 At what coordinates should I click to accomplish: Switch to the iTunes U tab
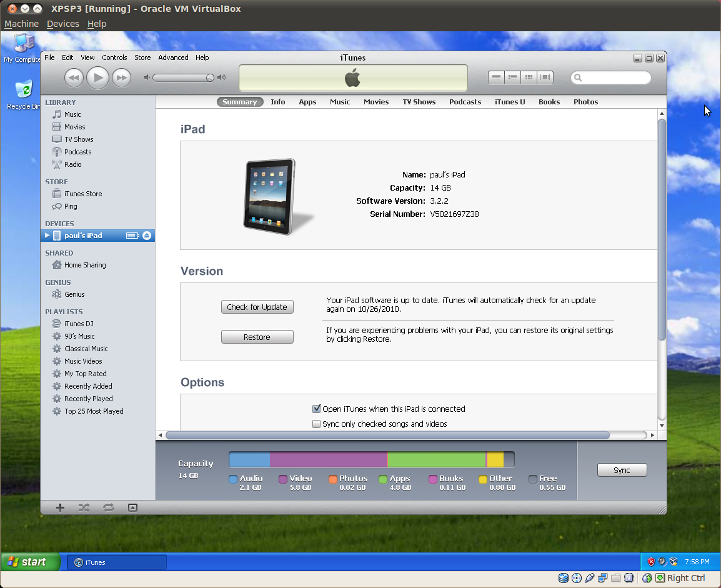[510, 102]
